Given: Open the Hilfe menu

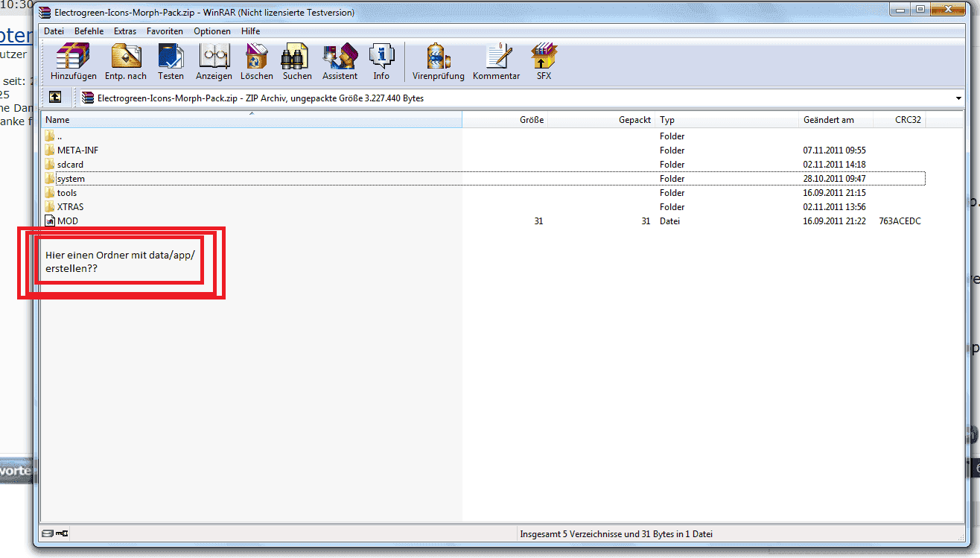Looking at the screenshot, I should point(251,31).
